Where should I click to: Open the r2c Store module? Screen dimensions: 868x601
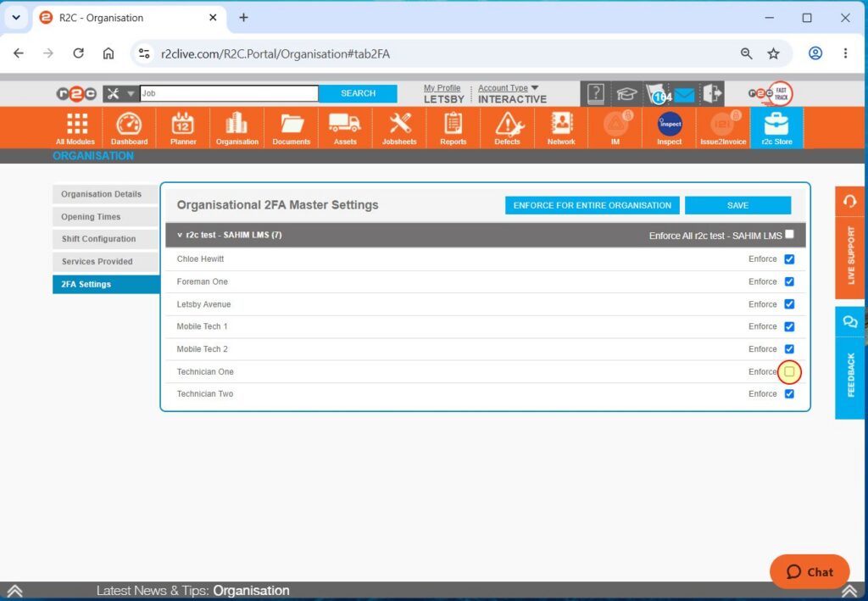click(776, 128)
